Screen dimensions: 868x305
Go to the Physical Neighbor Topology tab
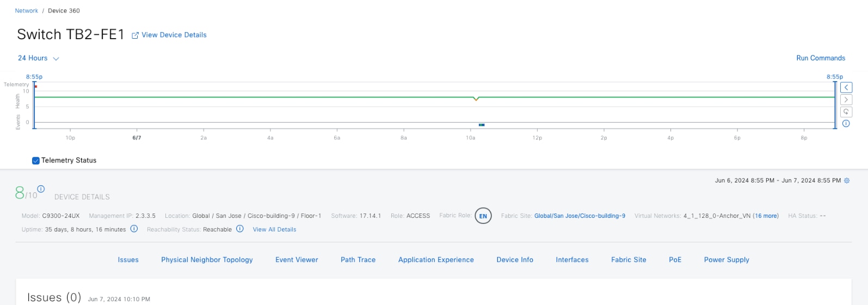(x=207, y=260)
